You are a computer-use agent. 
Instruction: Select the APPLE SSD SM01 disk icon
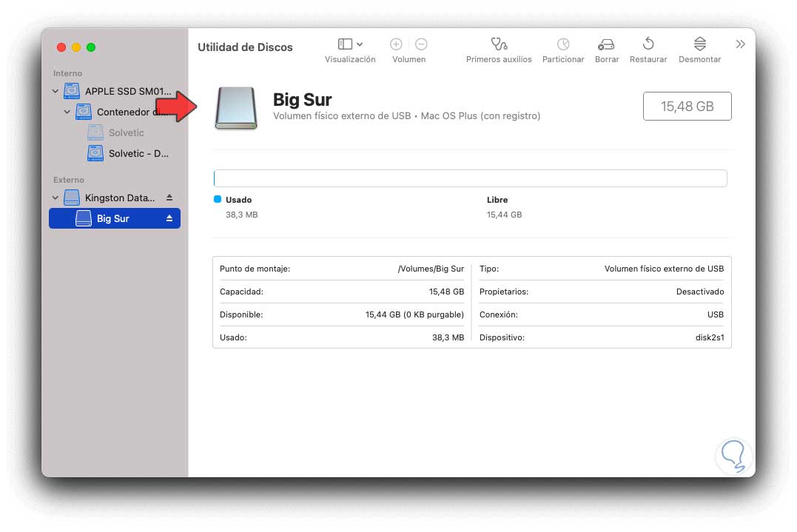tap(72, 91)
